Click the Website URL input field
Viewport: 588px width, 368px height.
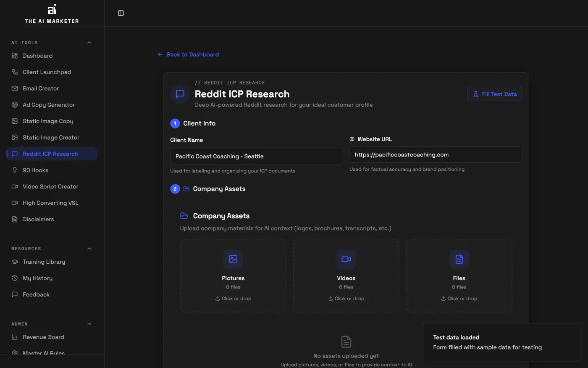436,155
